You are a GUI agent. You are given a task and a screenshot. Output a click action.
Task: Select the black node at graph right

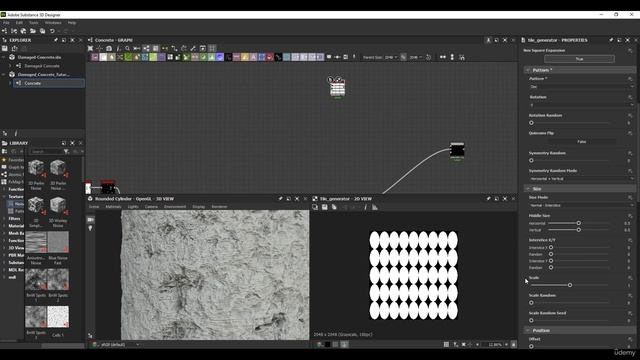[457, 151]
